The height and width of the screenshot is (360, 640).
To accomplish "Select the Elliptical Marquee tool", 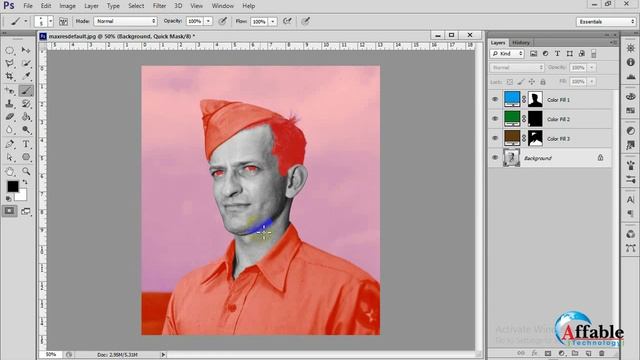I will [x=10, y=50].
